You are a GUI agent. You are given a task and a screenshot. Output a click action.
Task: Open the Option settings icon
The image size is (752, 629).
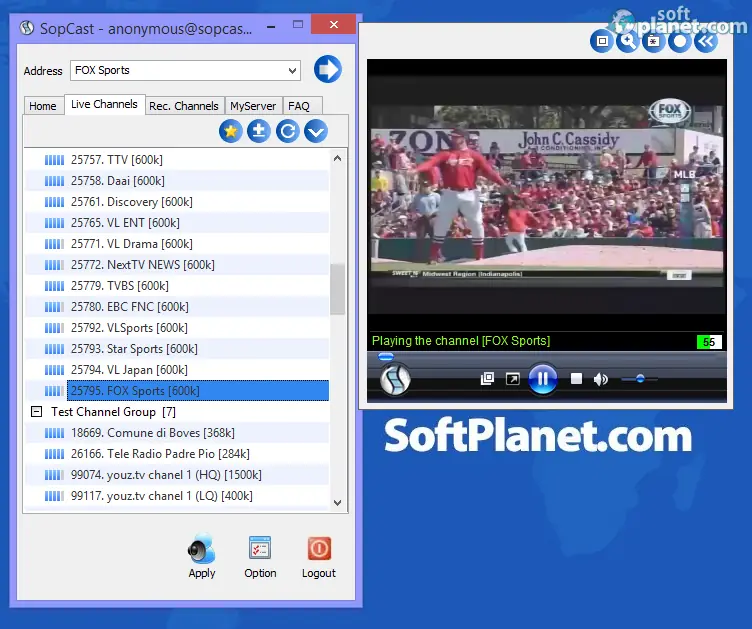coord(260,548)
